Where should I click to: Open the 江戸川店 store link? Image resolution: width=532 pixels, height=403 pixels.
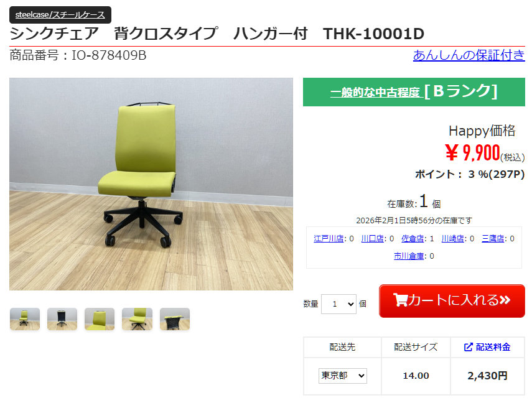pyautogui.click(x=329, y=238)
